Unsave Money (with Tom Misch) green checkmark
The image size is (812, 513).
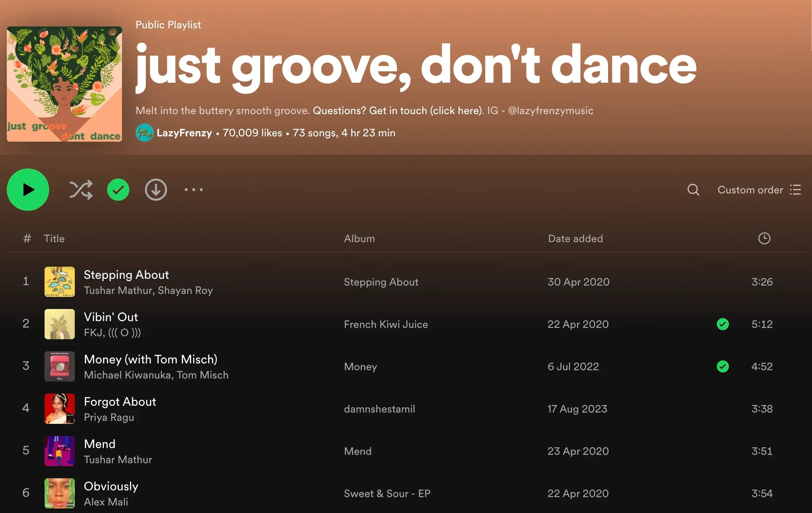tap(723, 366)
